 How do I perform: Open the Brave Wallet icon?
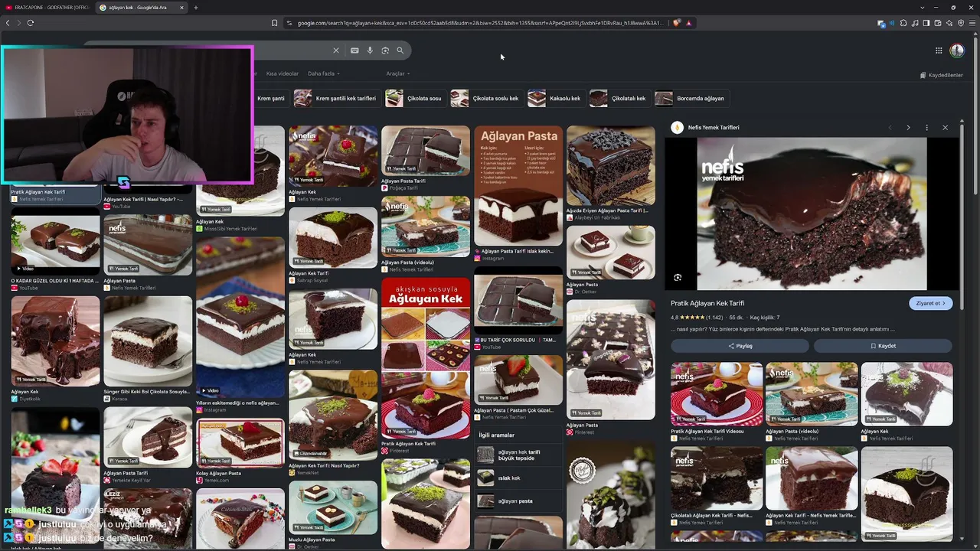[938, 23]
